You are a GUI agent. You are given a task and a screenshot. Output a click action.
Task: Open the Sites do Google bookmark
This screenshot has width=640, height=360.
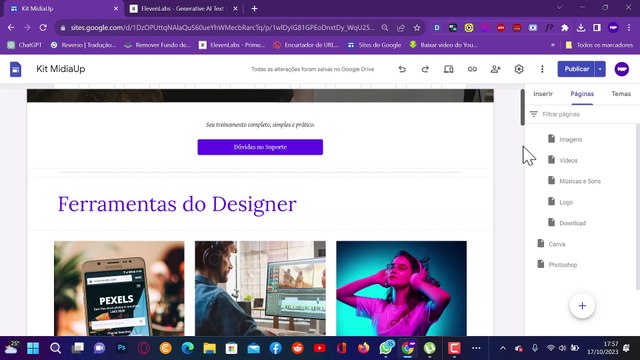tap(375, 45)
